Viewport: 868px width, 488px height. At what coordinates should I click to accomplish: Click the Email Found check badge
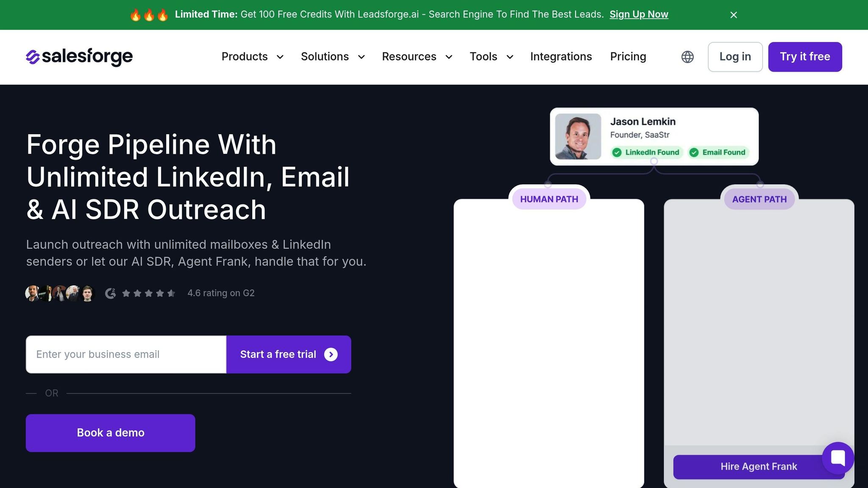coord(718,152)
